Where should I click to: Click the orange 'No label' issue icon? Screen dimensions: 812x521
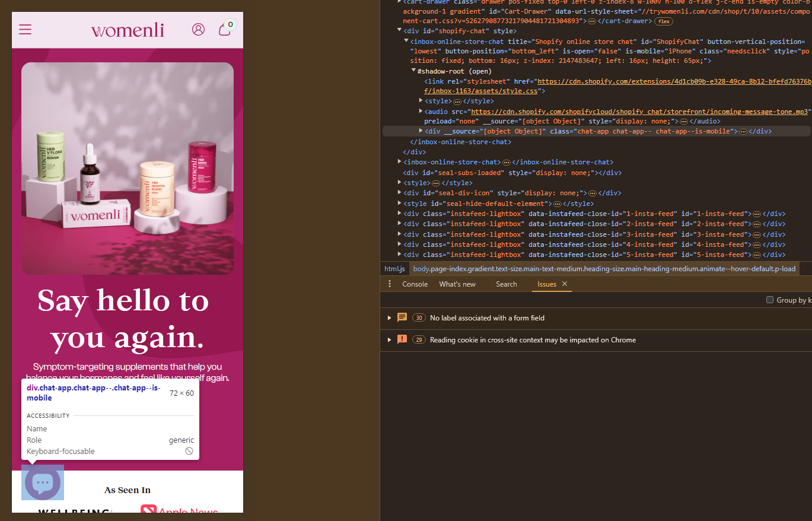point(402,317)
